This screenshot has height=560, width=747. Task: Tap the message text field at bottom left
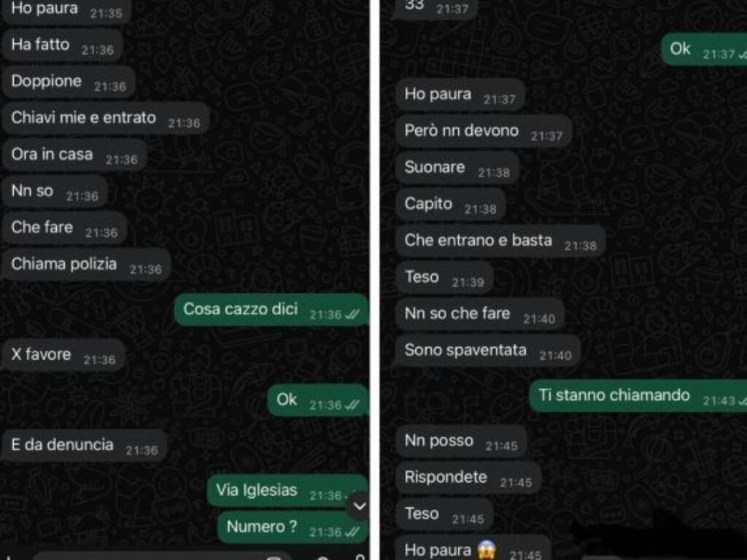pyautogui.click(x=162, y=556)
